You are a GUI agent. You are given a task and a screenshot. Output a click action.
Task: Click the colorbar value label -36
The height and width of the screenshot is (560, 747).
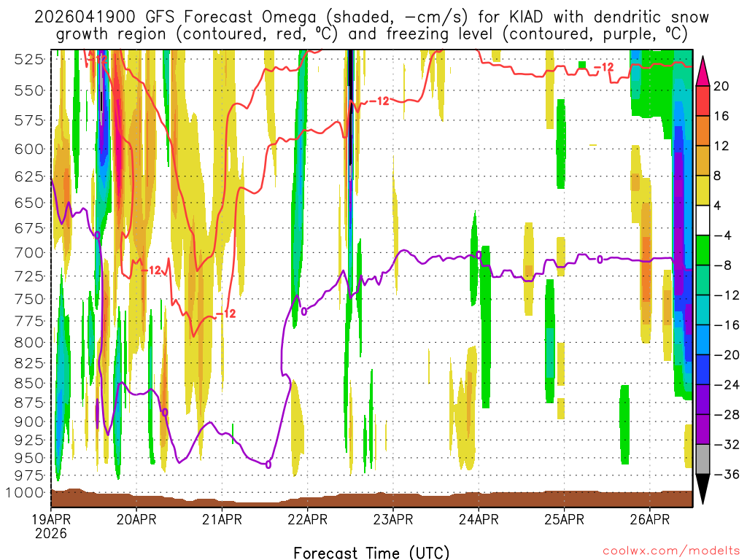point(726,474)
